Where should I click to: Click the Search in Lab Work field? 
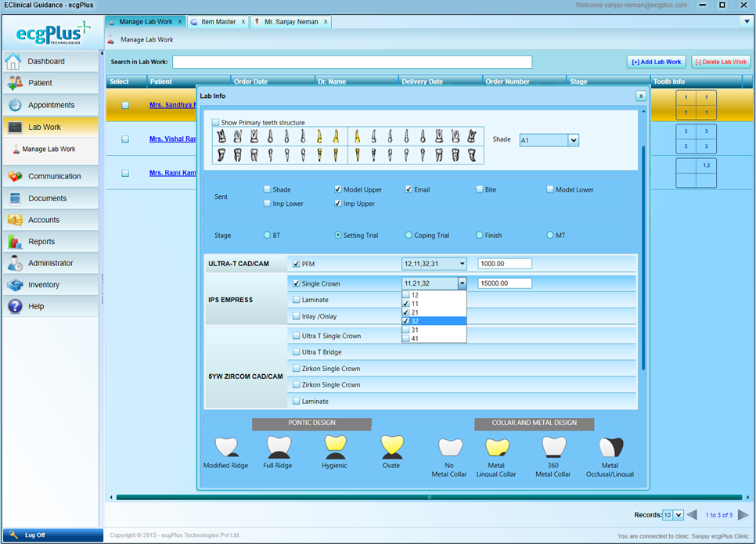(x=352, y=62)
